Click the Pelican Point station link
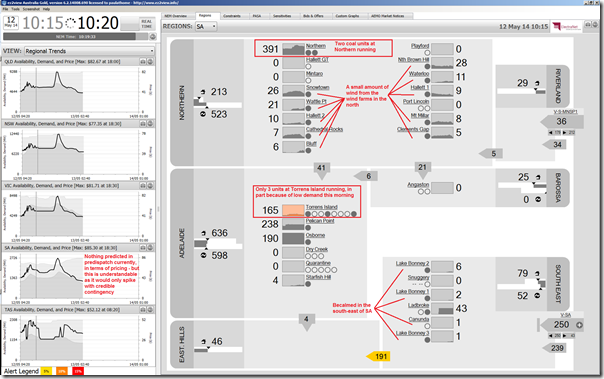Viewport: 604px width, 379px height. (320, 221)
